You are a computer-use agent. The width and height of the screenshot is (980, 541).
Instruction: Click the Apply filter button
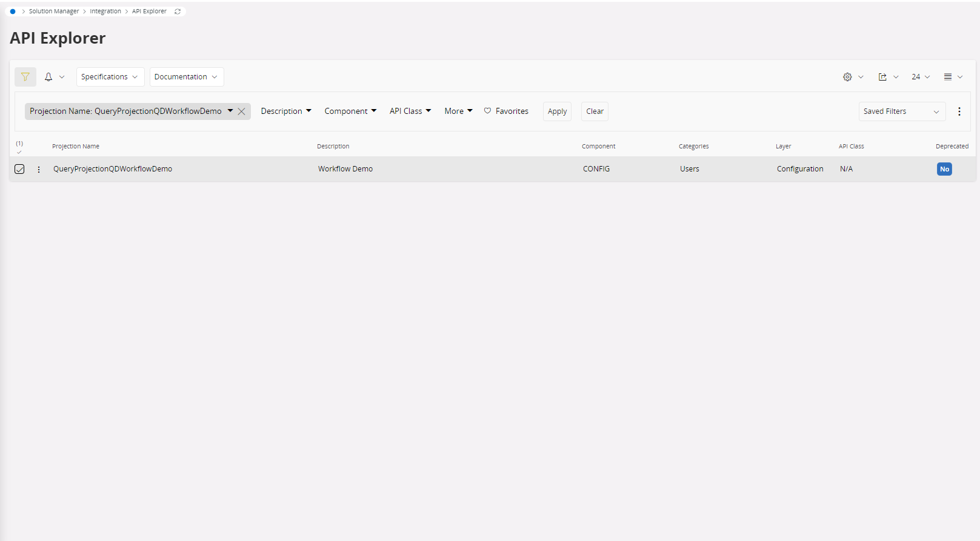(557, 111)
